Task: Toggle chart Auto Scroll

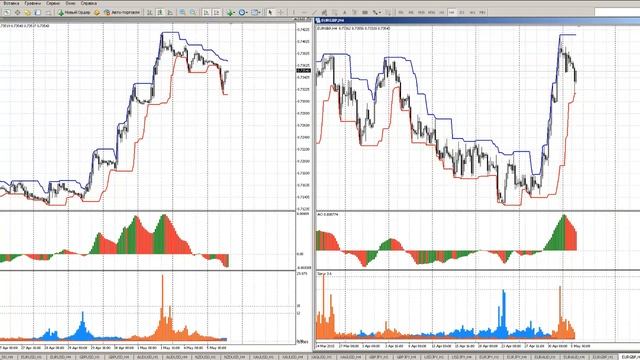Action: click(206, 13)
